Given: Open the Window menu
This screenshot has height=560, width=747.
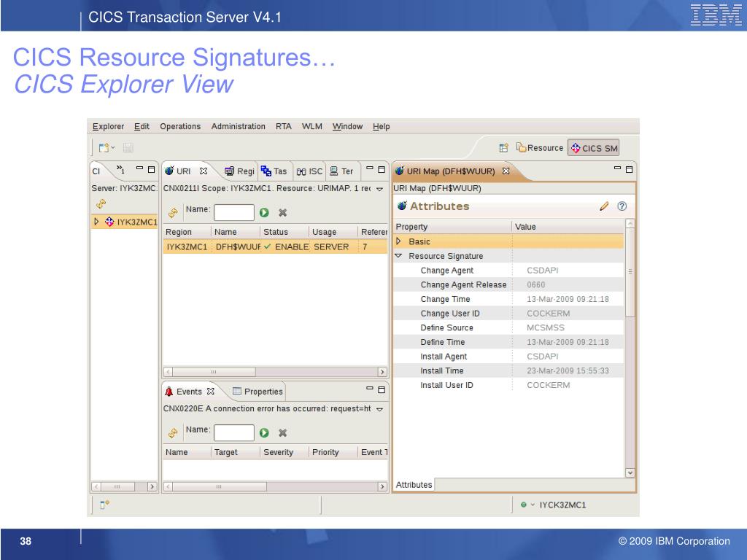Looking at the screenshot, I should click(x=347, y=126).
